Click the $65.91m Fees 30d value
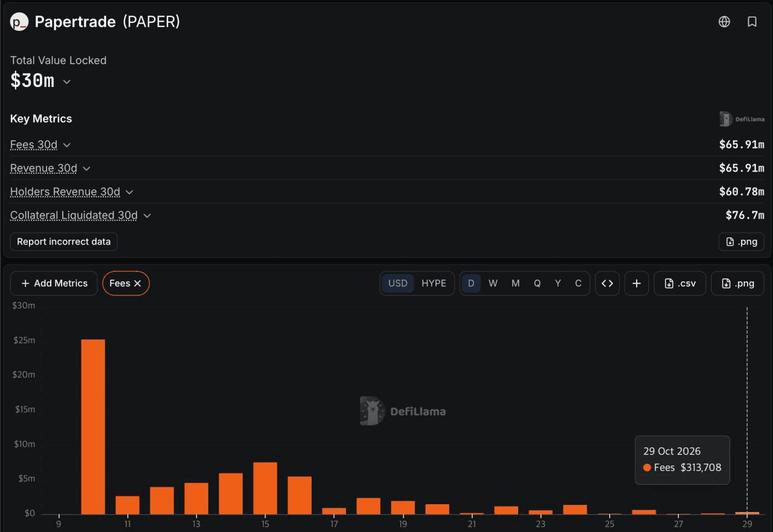 point(742,145)
